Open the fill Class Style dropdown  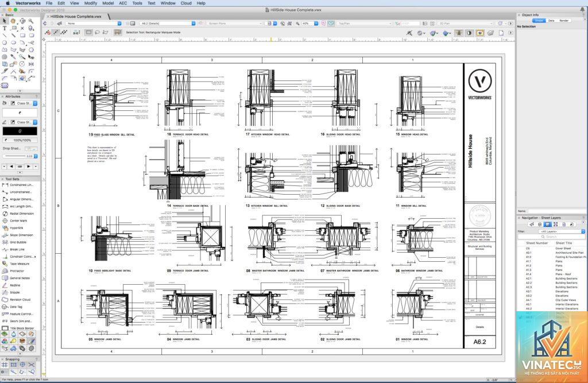click(24, 103)
